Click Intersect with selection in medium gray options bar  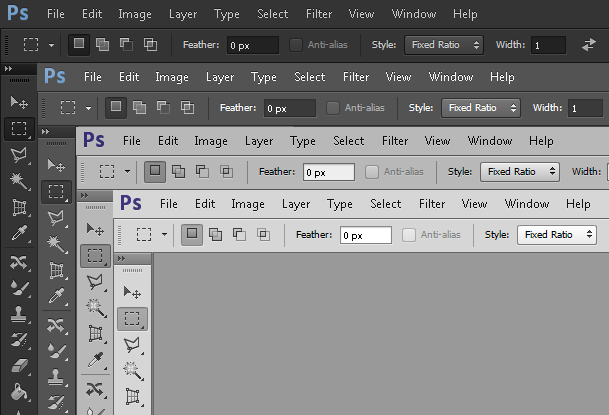(226, 171)
